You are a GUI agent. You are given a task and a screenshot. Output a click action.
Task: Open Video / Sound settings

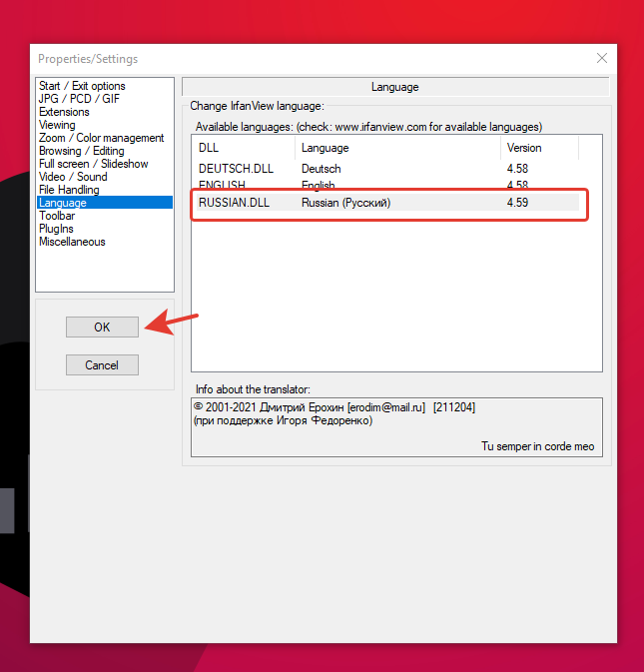pyautogui.click(x=73, y=177)
